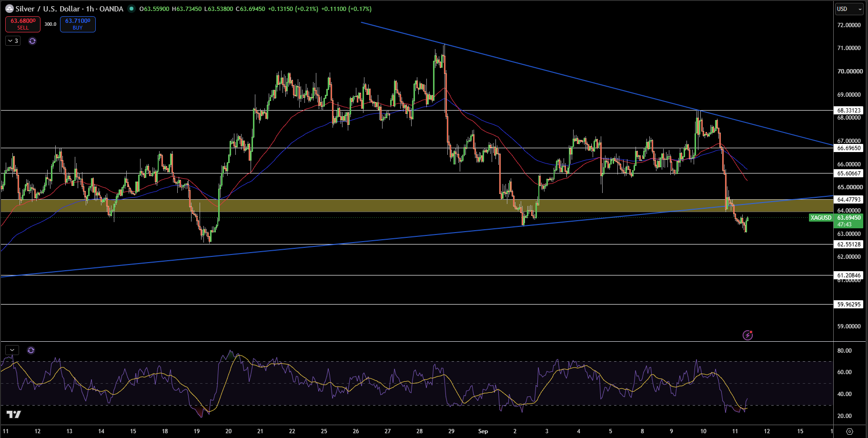This screenshot has height=438, width=868.
Task: Select the 68.33123 horizontal line price label
Action: point(849,110)
